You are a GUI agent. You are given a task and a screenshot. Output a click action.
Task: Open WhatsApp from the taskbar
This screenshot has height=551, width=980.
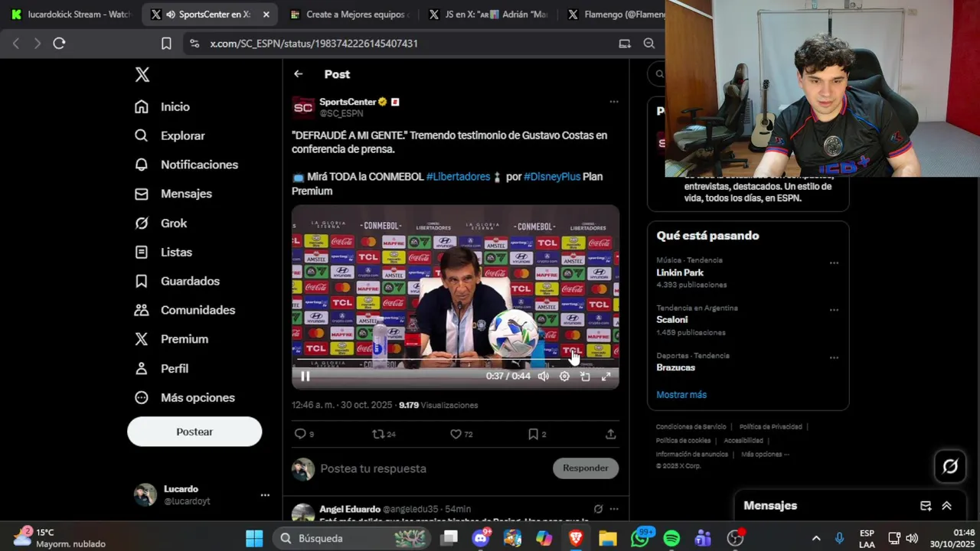[x=640, y=538]
